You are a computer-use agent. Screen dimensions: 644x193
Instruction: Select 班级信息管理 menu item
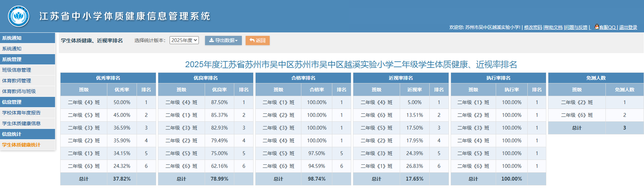pos(17,70)
